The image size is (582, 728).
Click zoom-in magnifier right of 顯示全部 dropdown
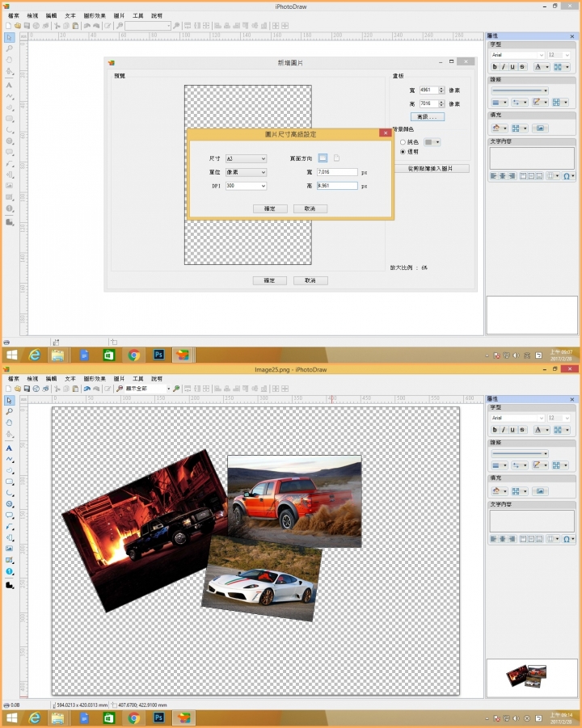[x=176, y=389]
